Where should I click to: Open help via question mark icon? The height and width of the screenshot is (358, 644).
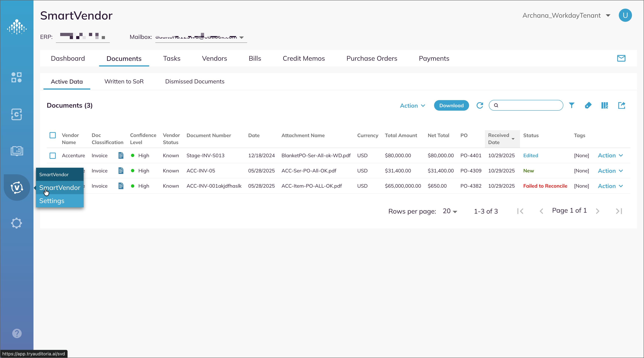coord(17,333)
